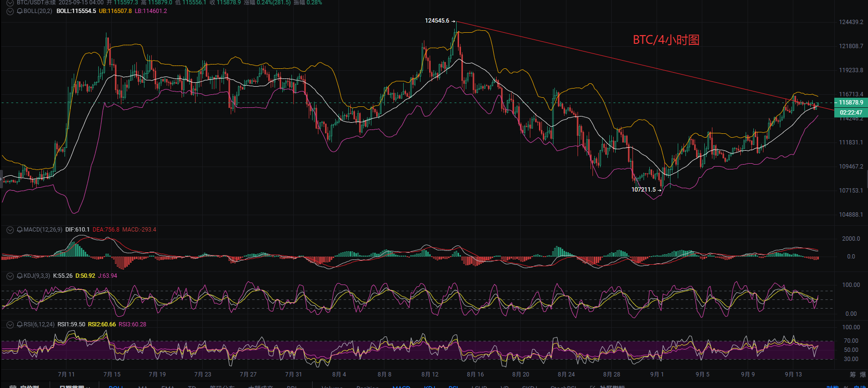Open the MACD(12,26,9) indicator label
This screenshot has width=868, height=388.
click(43, 230)
